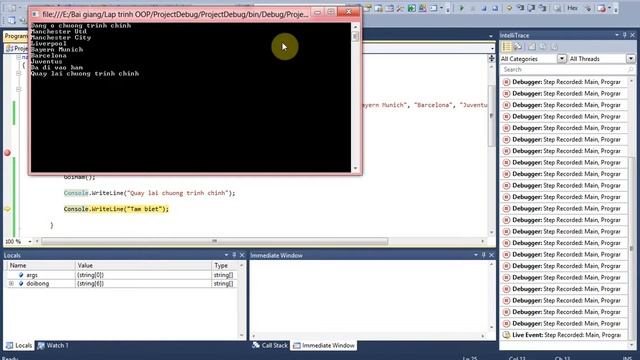Close the IntelliTrace panel
The height and width of the screenshot is (360, 640).
pos(632,36)
